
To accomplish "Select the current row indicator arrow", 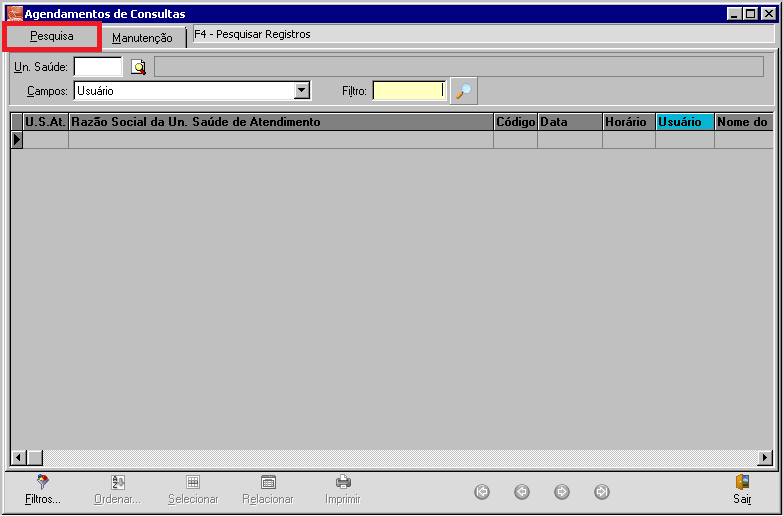I will point(17,140).
